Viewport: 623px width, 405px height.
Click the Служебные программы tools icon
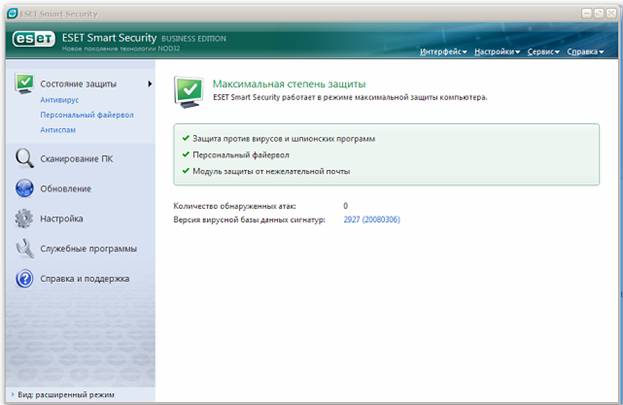(24, 248)
